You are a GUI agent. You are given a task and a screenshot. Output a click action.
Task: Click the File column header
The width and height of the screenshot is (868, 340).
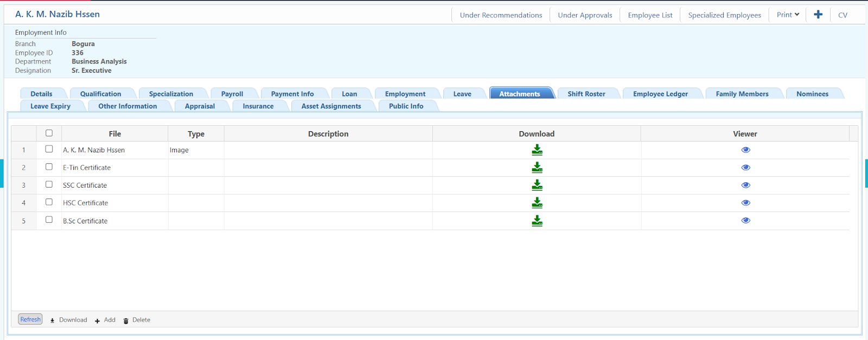[115, 134]
